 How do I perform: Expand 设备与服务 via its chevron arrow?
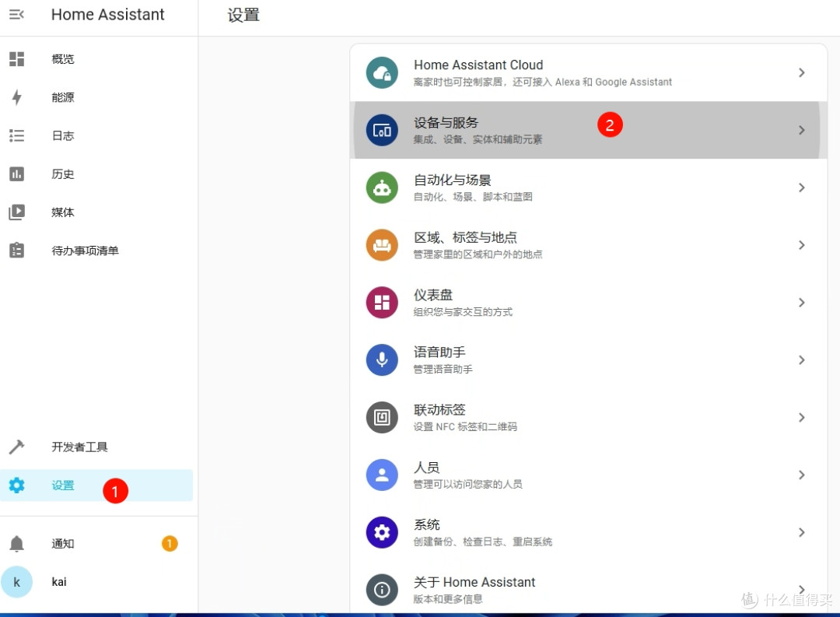tap(801, 130)
